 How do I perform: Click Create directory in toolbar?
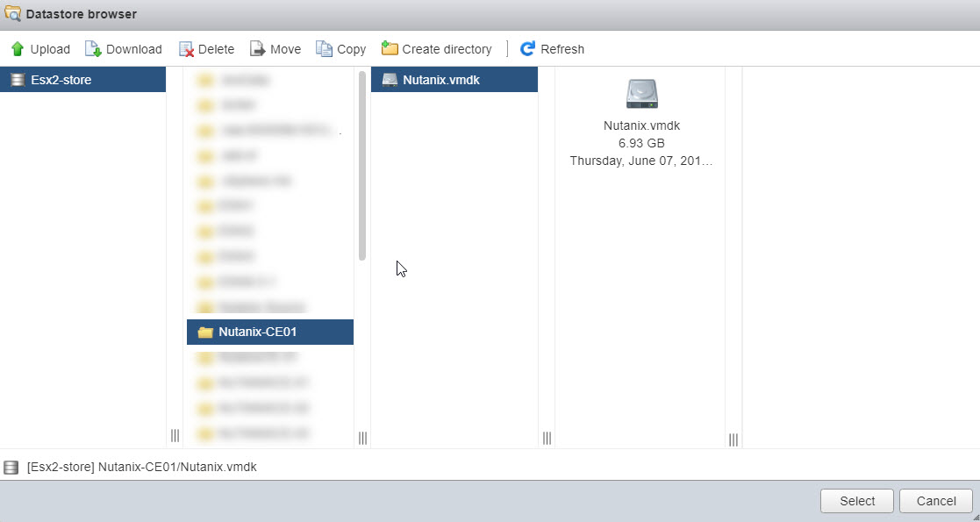coord(436,49)
